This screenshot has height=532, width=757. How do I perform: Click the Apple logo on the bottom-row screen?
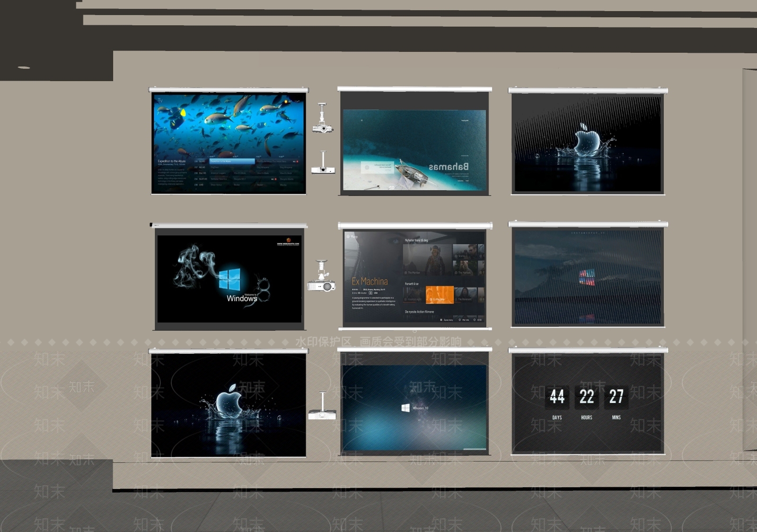click(x=229, y=402)
